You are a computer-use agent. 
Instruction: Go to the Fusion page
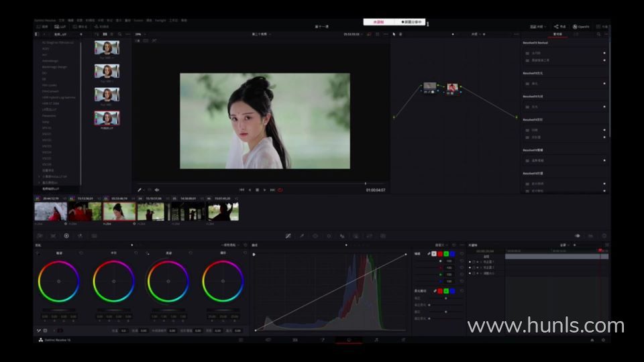(x=323, y=340)
